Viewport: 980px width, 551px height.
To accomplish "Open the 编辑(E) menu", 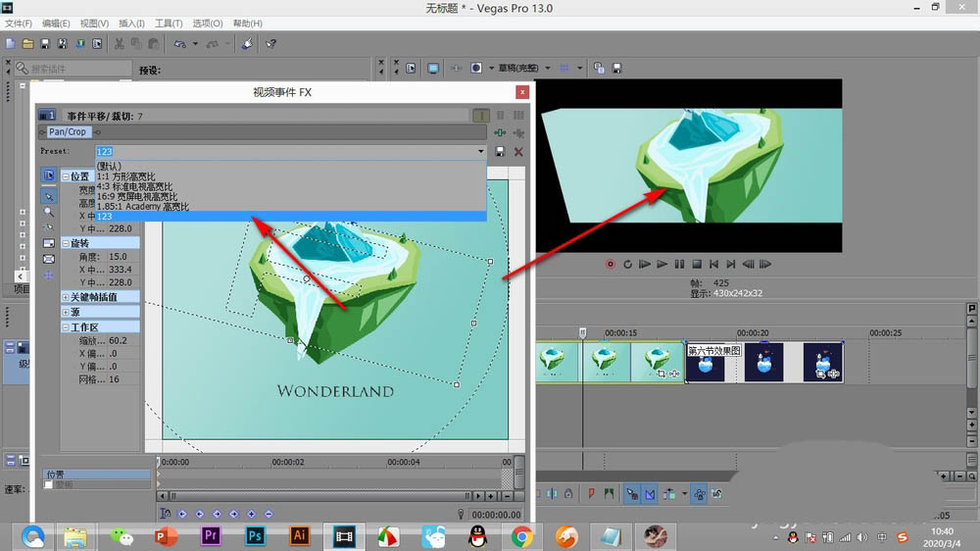I will click(x=56, y=24).
